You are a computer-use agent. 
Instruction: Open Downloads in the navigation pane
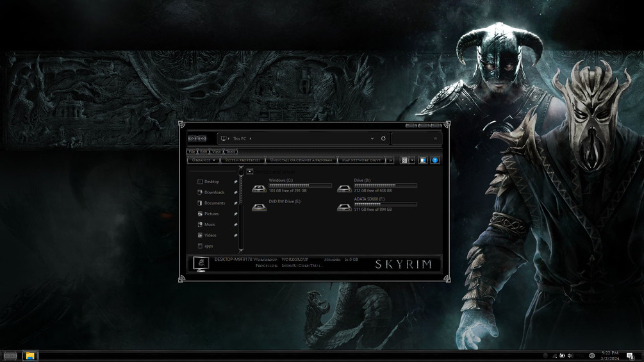(215, 192)
